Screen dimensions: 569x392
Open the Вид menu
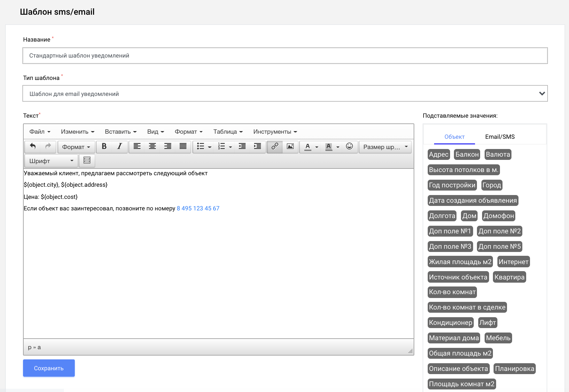click(155, 132)
